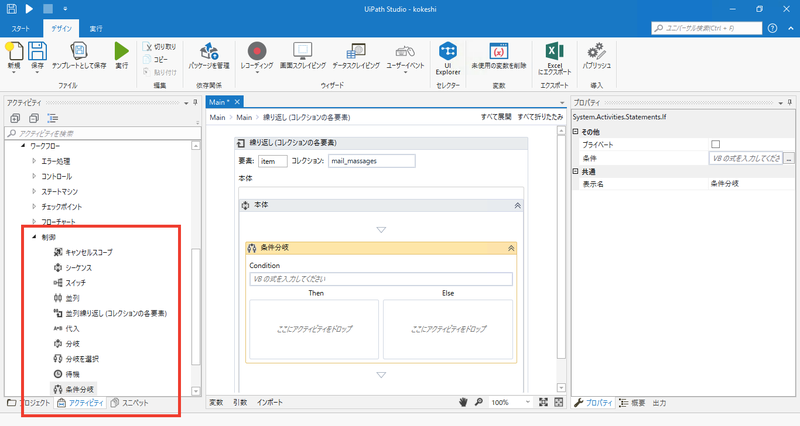Select 待機 (Delay) activity
This screenshot has height=426, width=800.
point(66,374)
